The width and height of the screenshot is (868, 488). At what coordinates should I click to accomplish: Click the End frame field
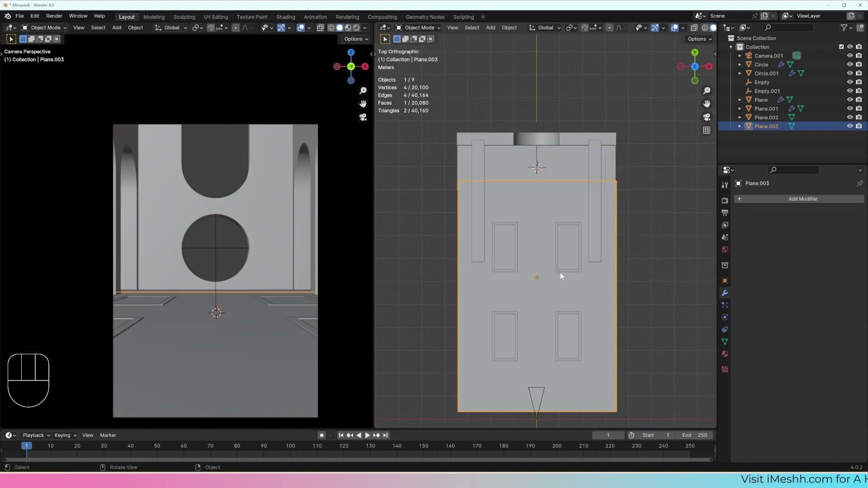(695, 435)
